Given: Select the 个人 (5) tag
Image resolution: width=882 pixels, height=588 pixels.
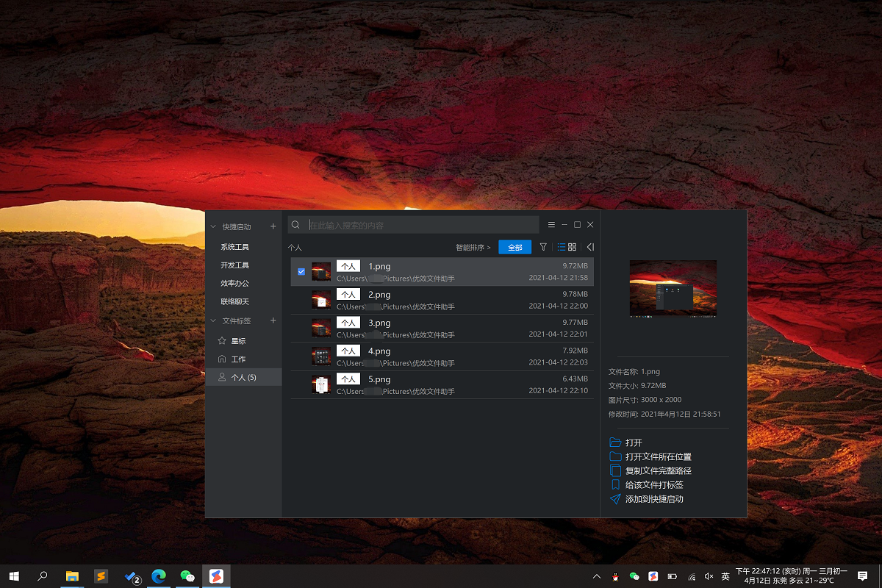Looking at the screenshot, I should click(x=244, y=377).
